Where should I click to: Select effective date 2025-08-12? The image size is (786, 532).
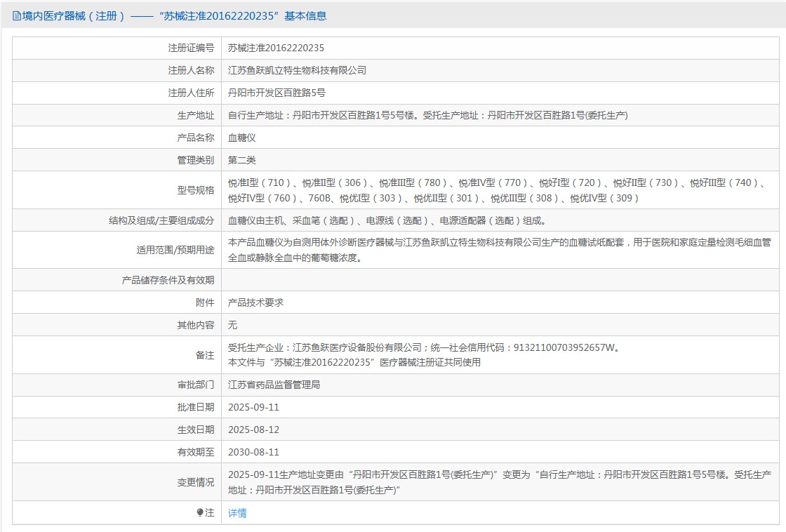(253, 430)
